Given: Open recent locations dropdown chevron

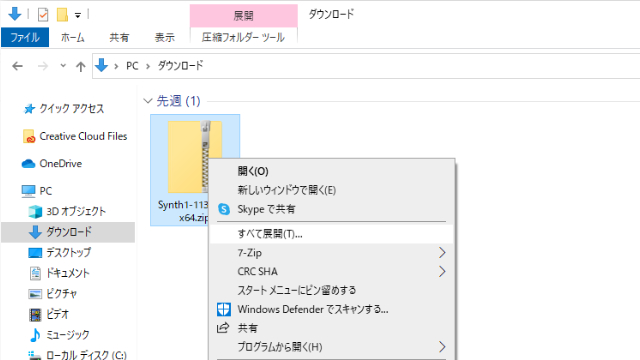Looking at the screenshot, I should click(x=63, y=65).
